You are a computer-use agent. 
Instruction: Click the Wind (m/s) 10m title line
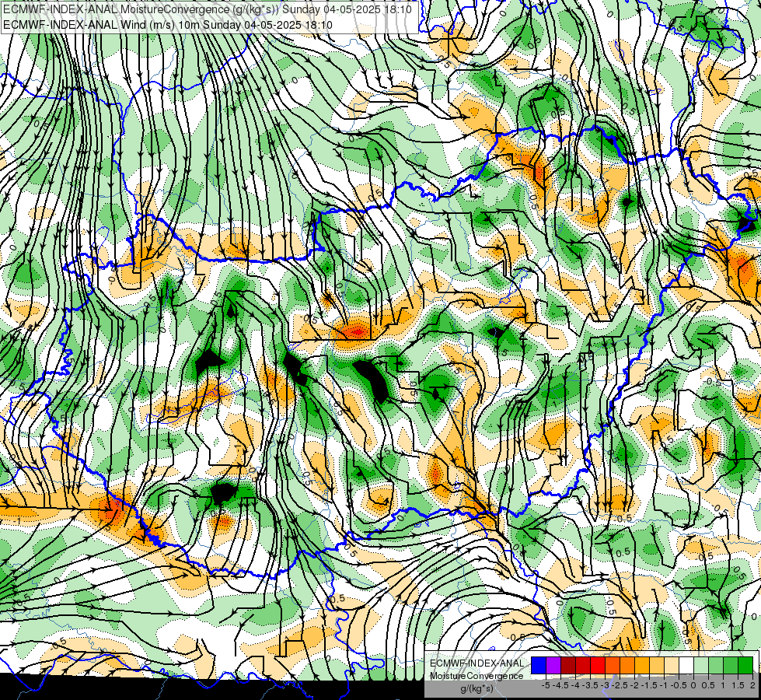pos(167,24)
